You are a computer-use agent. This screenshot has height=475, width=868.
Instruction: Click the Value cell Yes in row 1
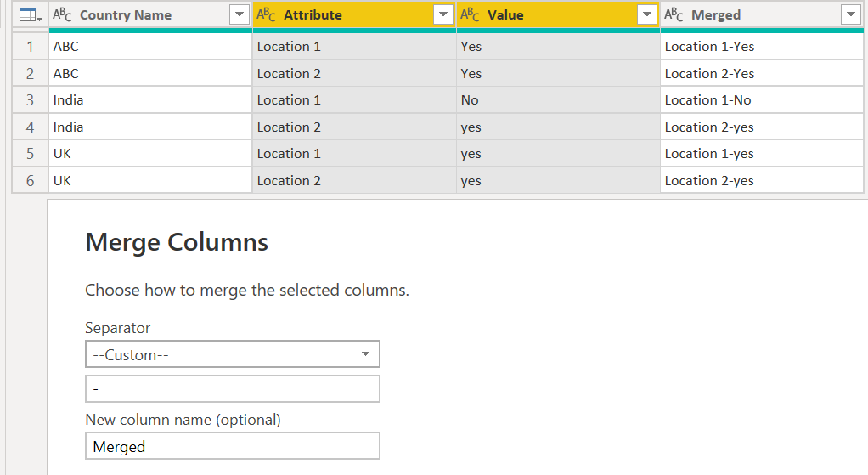coord(558,47)
